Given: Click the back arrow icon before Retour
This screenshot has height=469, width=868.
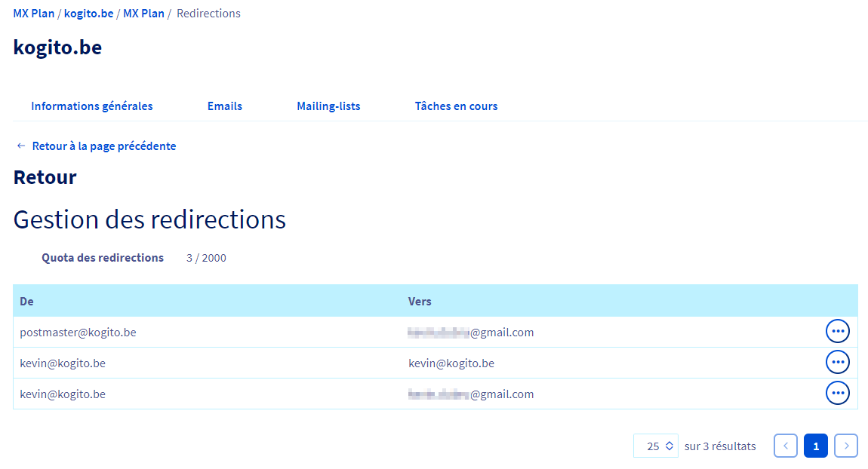Looking at the screenshot, I should coord(21,146).
